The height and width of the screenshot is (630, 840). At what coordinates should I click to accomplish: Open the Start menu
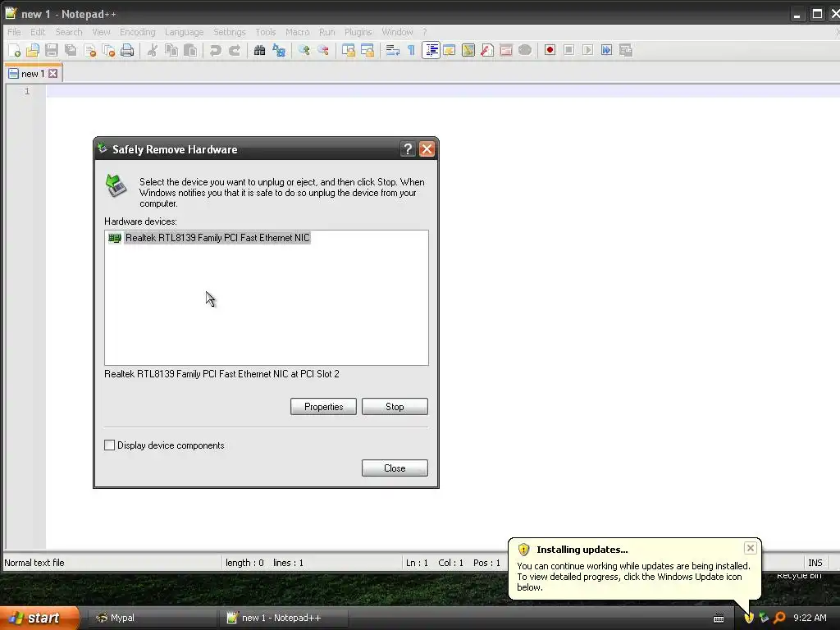(x=39, y=618)
